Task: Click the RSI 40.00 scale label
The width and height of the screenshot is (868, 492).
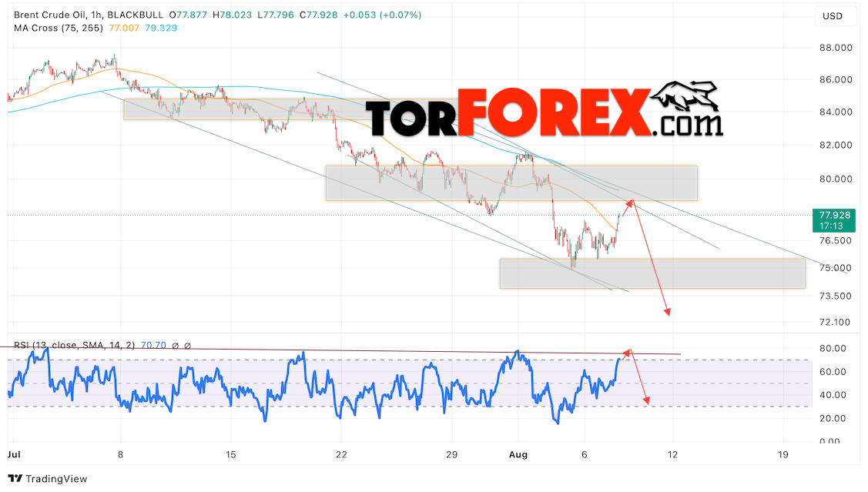Action: (833, 395)
